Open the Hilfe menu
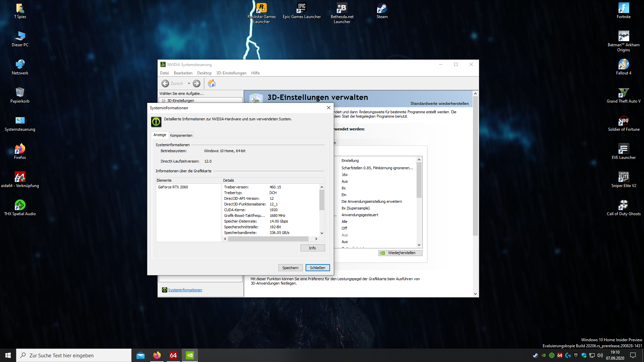 [x=255, y=73]
